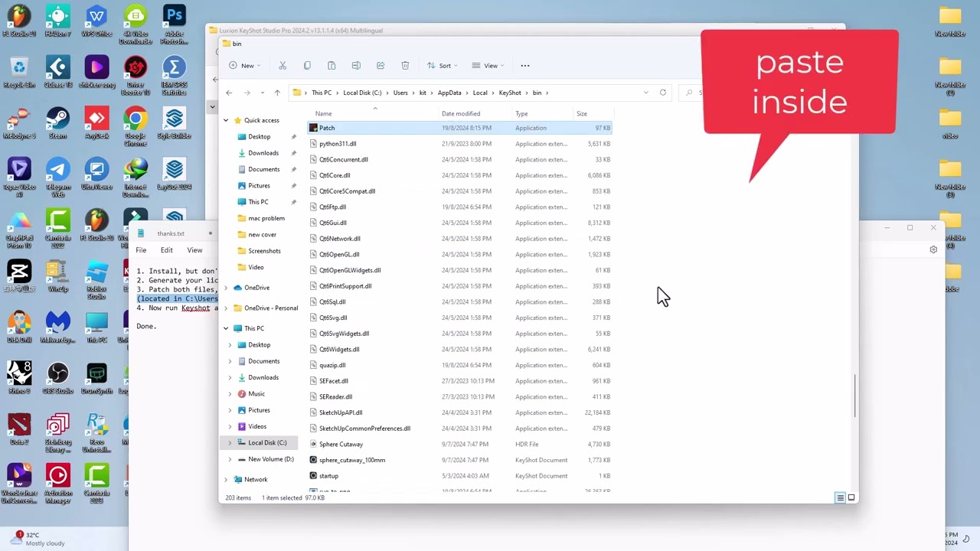The height and width of the screenshot is (551, 980).
Task: Open WinZip desktop shortcut
Action: [x=57, y=275]
